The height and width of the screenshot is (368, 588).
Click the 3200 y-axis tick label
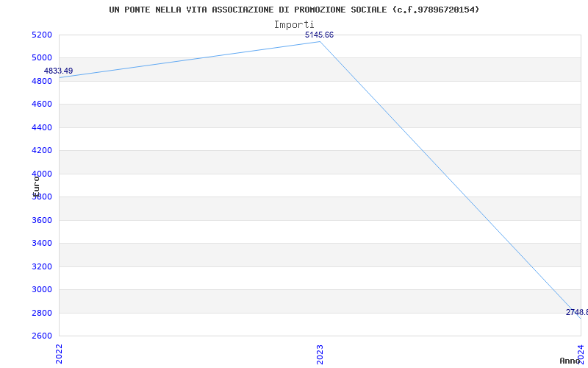(x=42, y=266)
